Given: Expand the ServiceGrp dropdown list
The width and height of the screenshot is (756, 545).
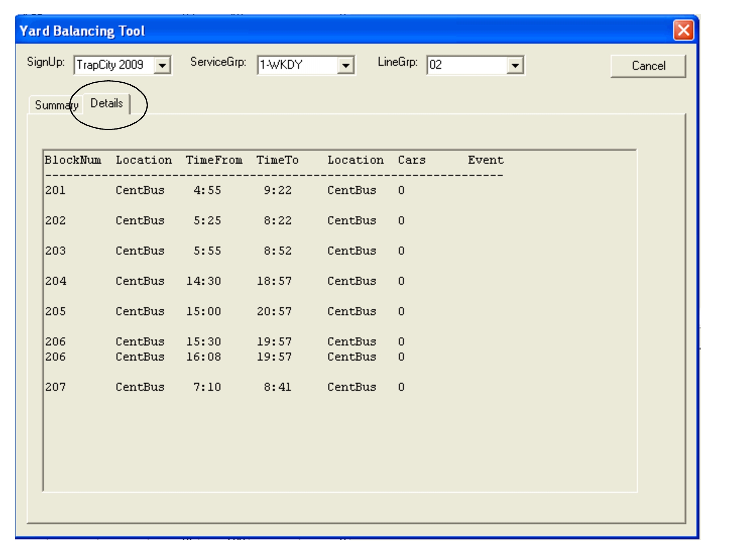Looking at the screenshot, I should pyautogui.click(x=346, y=66).
